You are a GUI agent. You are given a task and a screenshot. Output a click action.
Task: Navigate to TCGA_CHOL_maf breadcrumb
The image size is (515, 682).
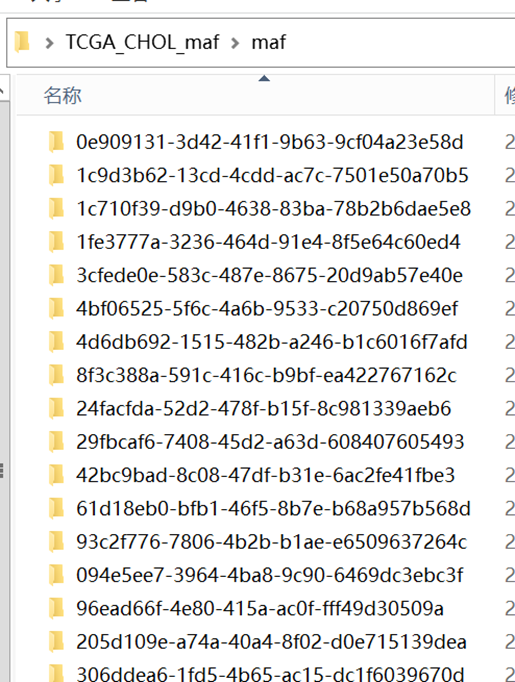click(x=142, y=43)
